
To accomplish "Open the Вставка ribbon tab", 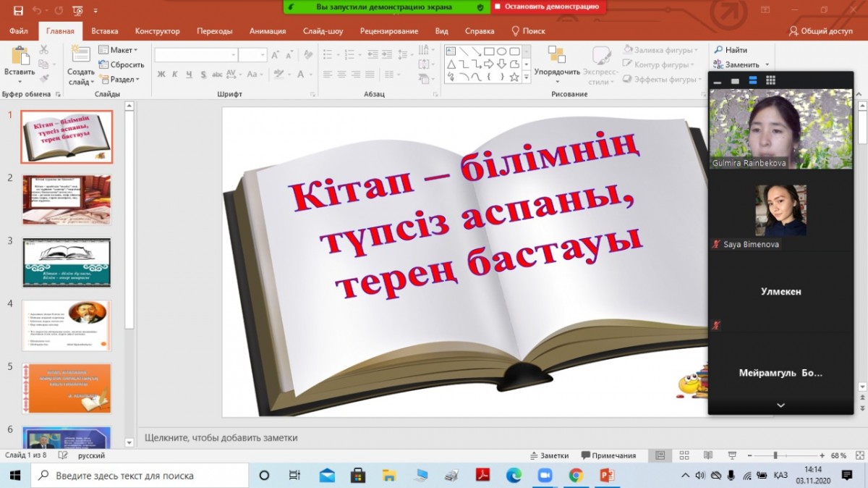I will [105, 31].
